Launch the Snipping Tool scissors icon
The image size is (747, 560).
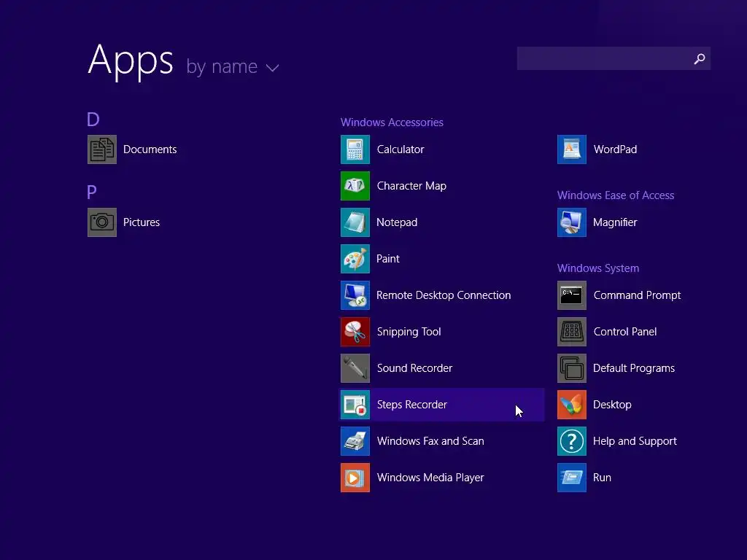coord(355,332)
